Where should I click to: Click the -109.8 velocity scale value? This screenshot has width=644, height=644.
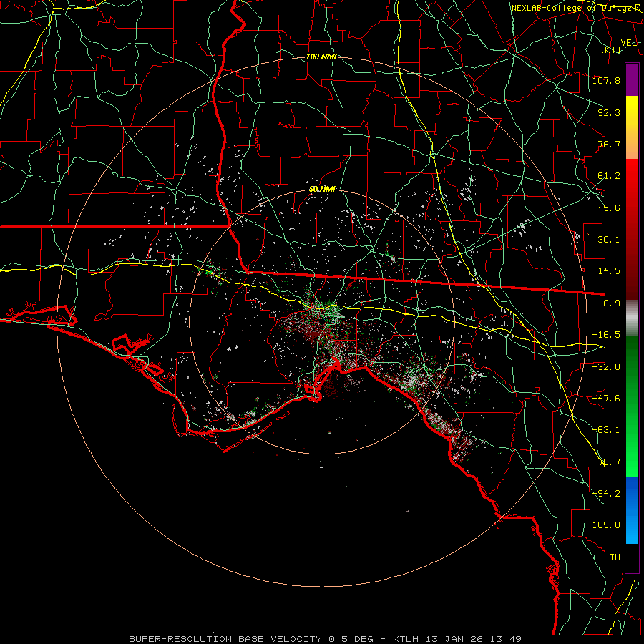[603, 525]
